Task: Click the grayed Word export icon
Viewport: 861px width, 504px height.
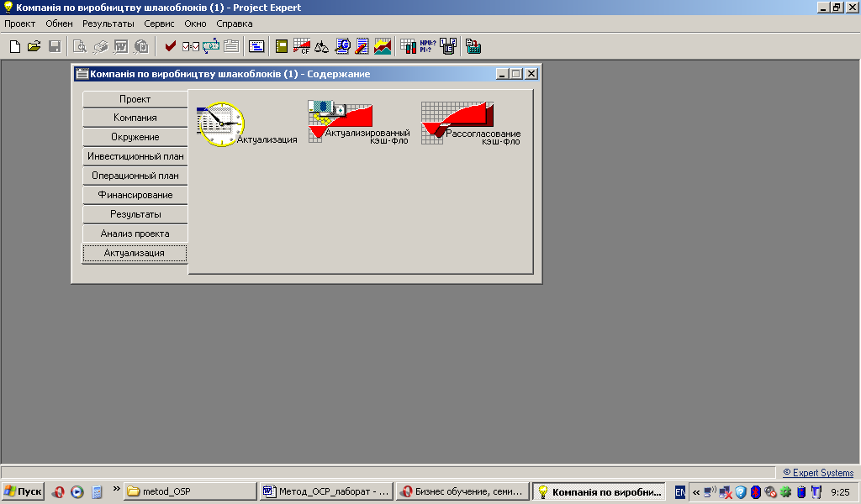Action: pyautogui.click(x=121, y=46)
